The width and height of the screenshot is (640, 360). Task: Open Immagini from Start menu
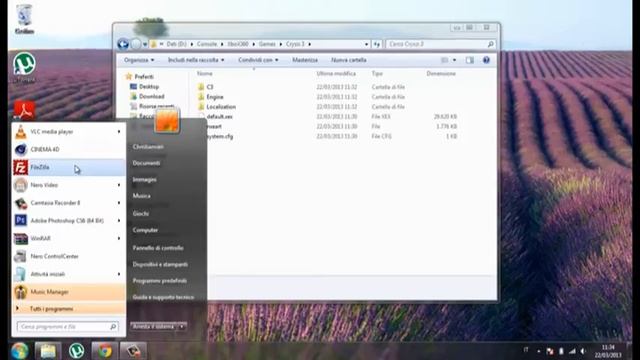(x=144, y=180)
